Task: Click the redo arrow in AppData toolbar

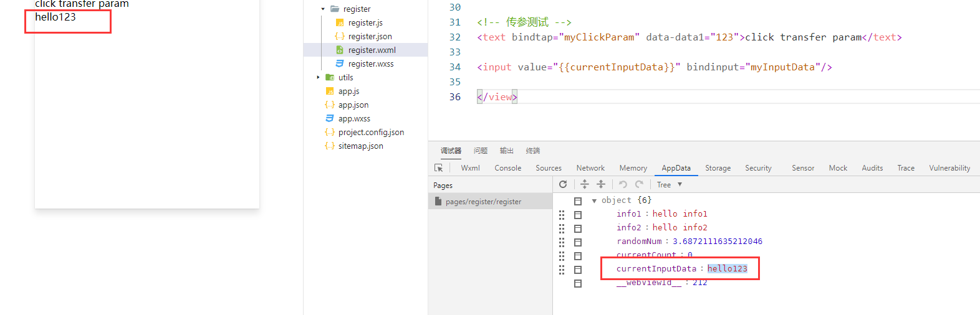Action: coord(639,184)
